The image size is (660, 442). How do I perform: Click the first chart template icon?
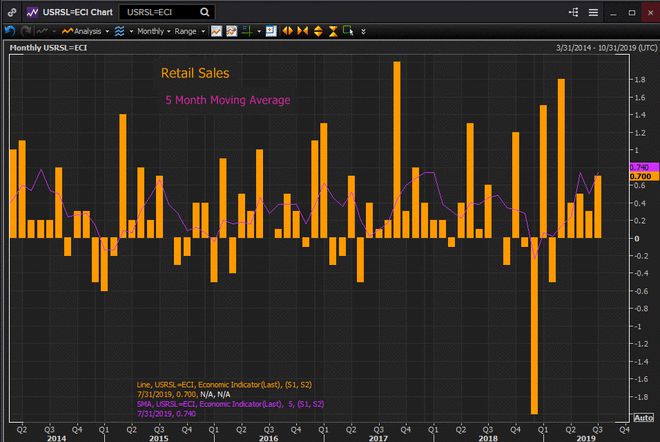(216, 31)
